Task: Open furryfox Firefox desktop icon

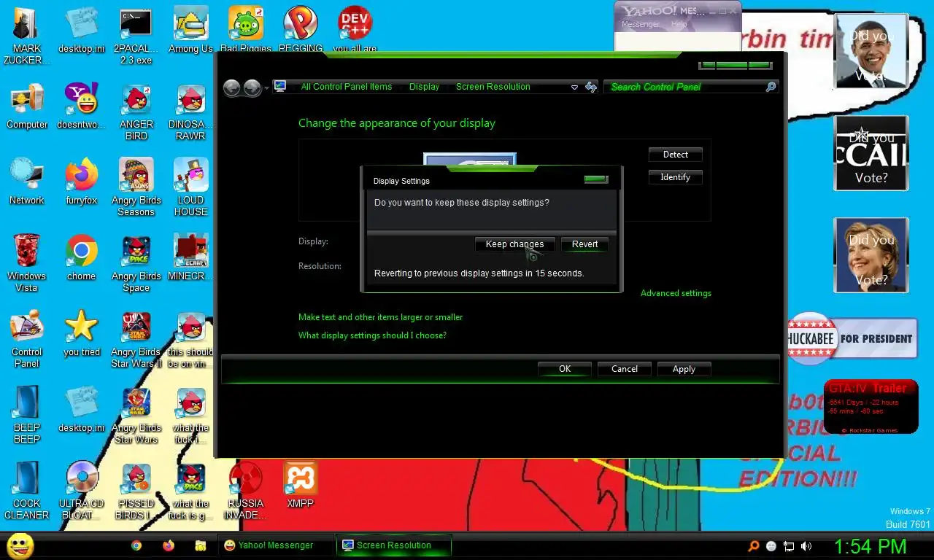Action: [x=81, y=182]
